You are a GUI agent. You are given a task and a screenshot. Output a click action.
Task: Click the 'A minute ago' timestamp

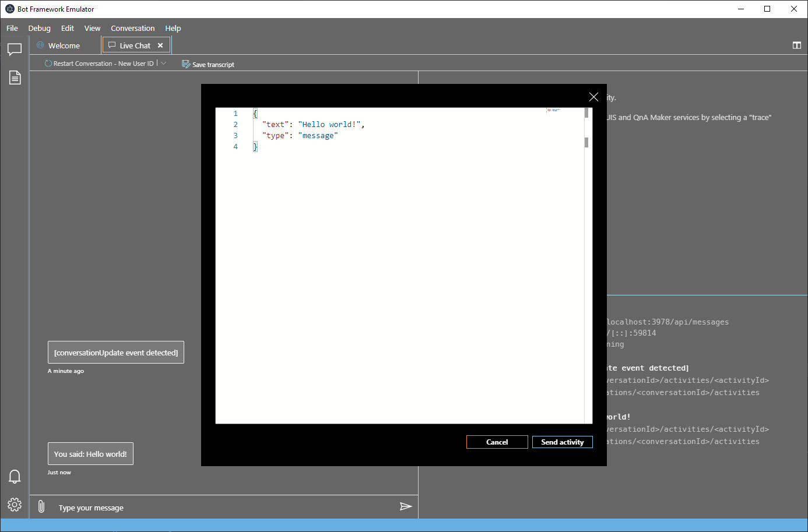pos(66,371)
